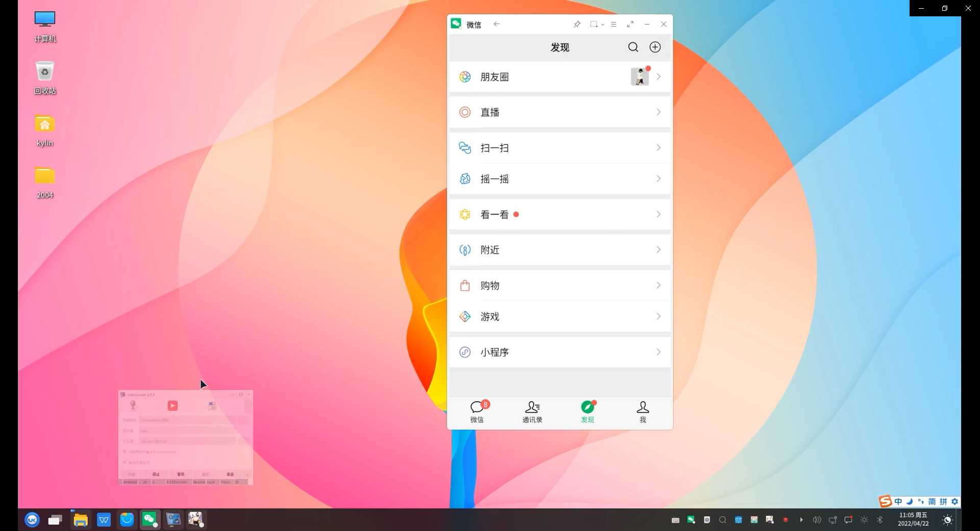Screen dimensions: 980x531
Task: Select the 回收站 recycle bin icon
Action: [x=45, y=78]
